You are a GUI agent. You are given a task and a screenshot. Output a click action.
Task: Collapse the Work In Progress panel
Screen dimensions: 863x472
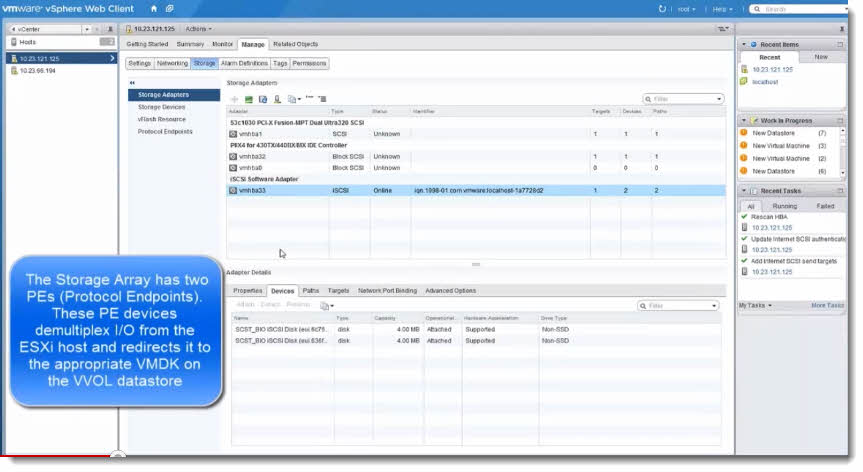point(744,120)
